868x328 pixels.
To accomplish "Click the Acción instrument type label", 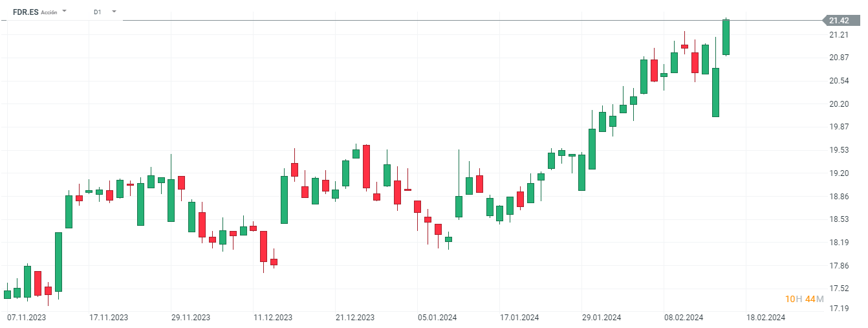I will pos(49,12).
